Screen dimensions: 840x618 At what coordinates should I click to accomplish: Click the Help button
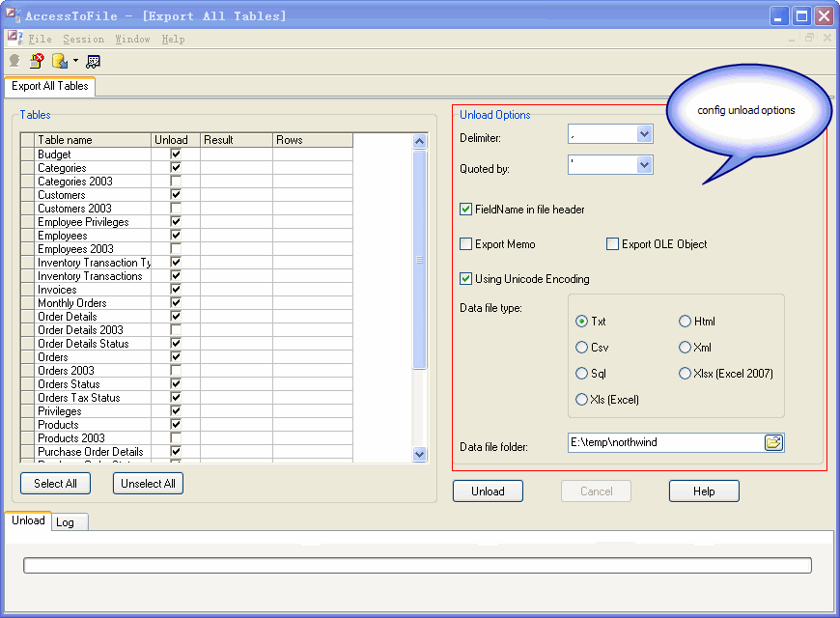pyautogui.click(x=704, y=492)
